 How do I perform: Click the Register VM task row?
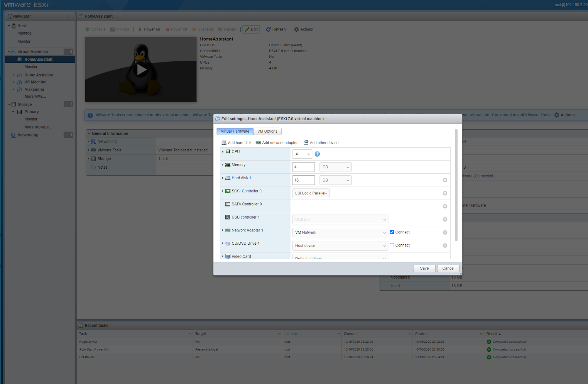click(332, 342)
